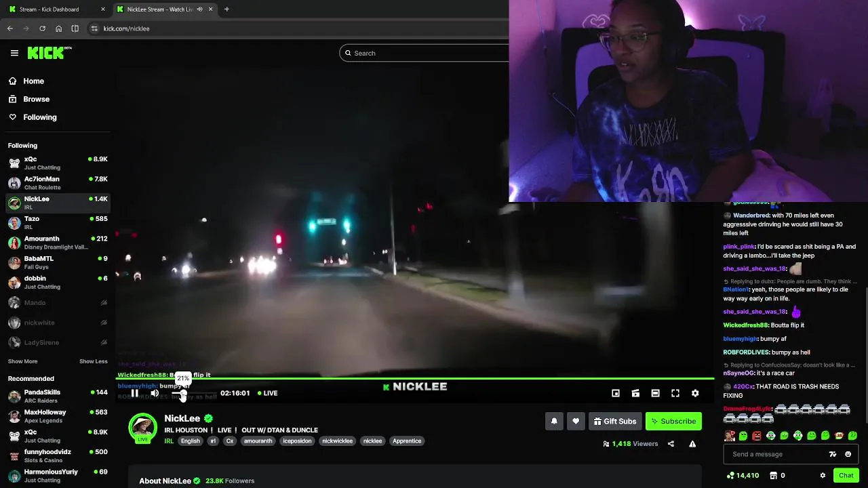Image resolution: width=868 pixels, height=488 pixels.
Task: Open Following in the sidebar
Action: coord(33,117)
